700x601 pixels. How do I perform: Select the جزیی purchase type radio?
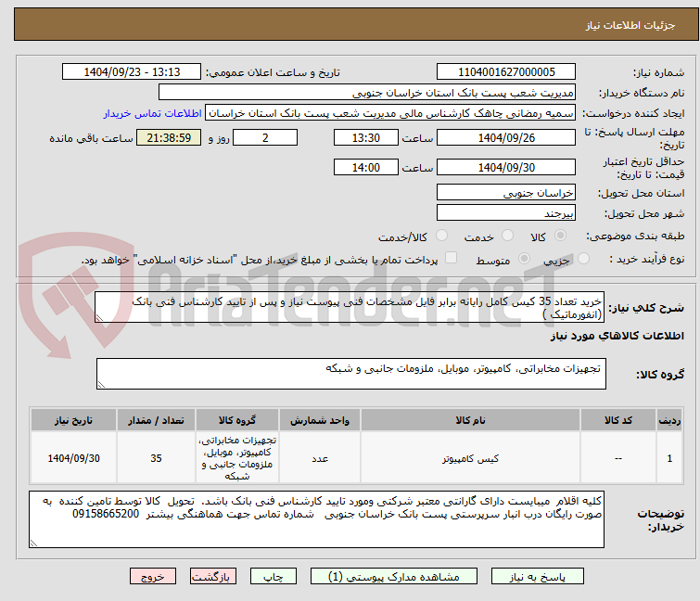tap(583, 259)
